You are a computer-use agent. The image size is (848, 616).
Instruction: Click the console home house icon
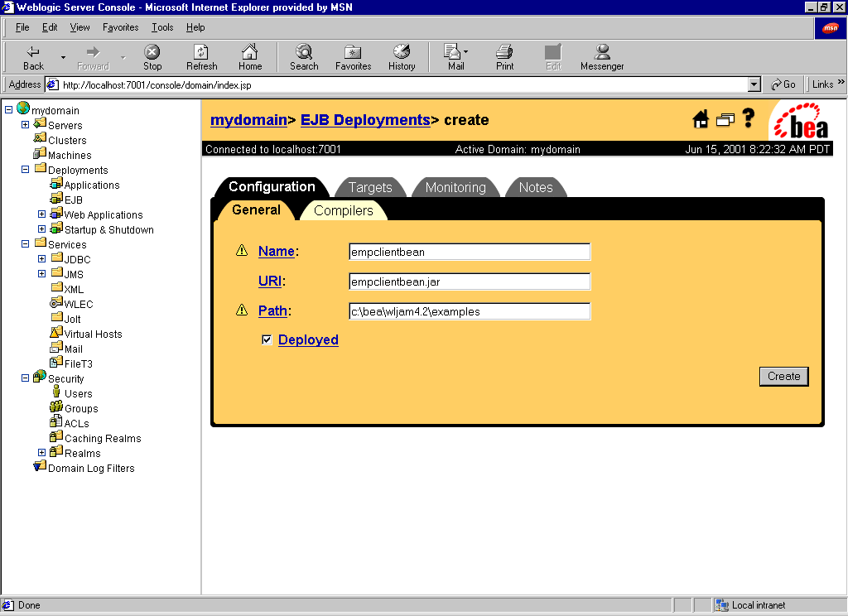tap(701, 118)
